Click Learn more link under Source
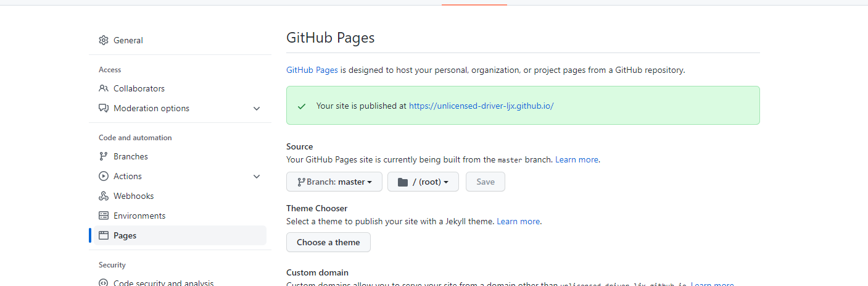This screenshot has height=286, width=868. point(577,159)
